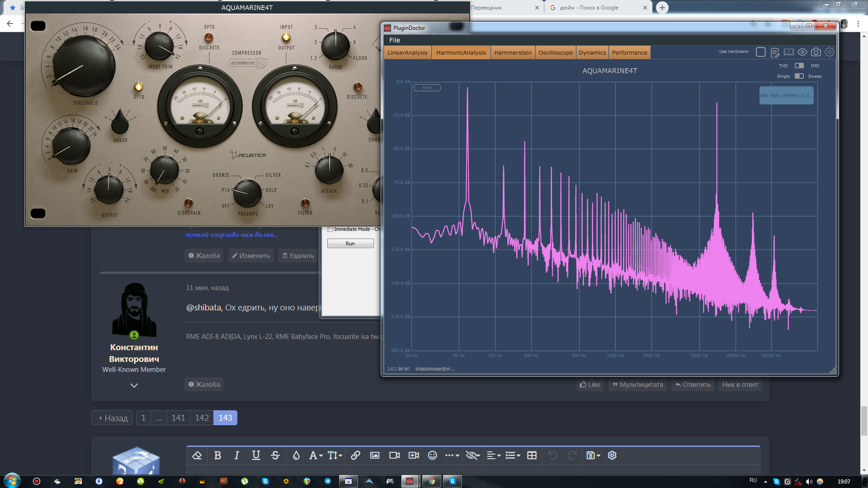
Task: Toggle the Use hardware checkbox
Action: click(761, 52)
